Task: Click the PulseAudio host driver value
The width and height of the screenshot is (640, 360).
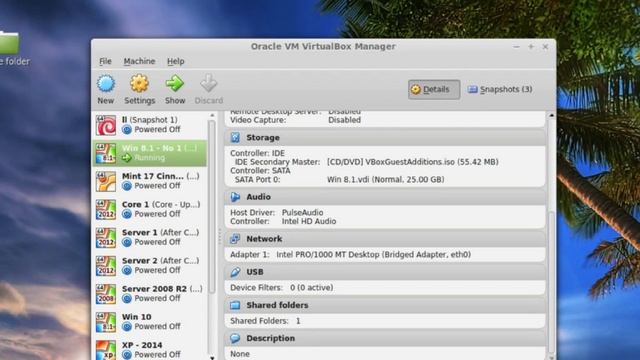Action: (x=302, y=213)
